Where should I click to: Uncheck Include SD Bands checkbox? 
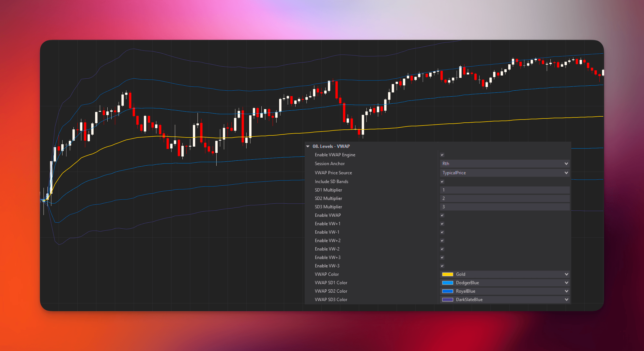tap(442, 182)
